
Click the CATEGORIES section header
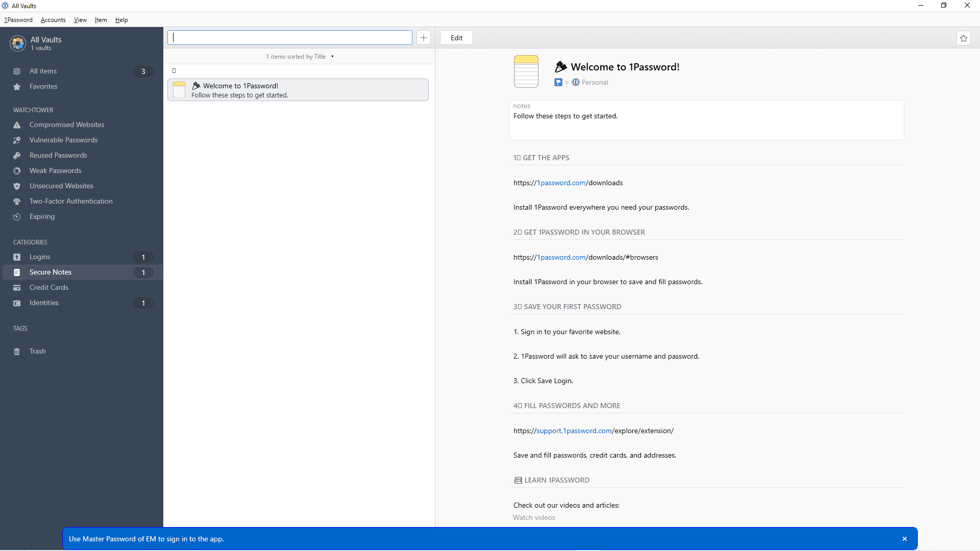pyautogui.click(x=30, y=242)
